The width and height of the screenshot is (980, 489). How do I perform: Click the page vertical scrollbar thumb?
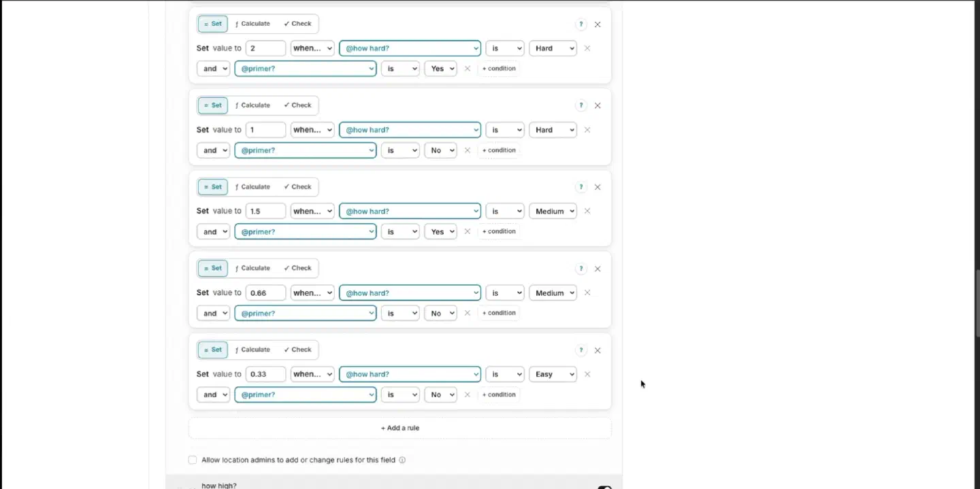[977, 303]
